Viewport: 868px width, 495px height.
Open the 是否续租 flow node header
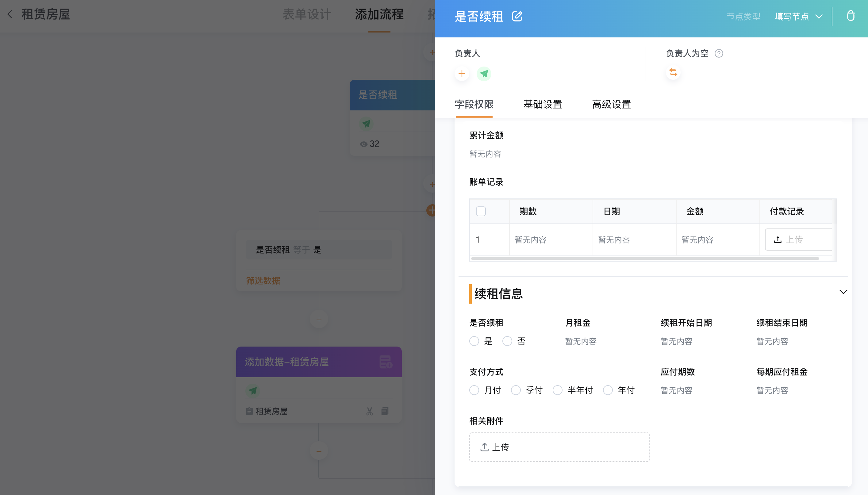point(392,95)
